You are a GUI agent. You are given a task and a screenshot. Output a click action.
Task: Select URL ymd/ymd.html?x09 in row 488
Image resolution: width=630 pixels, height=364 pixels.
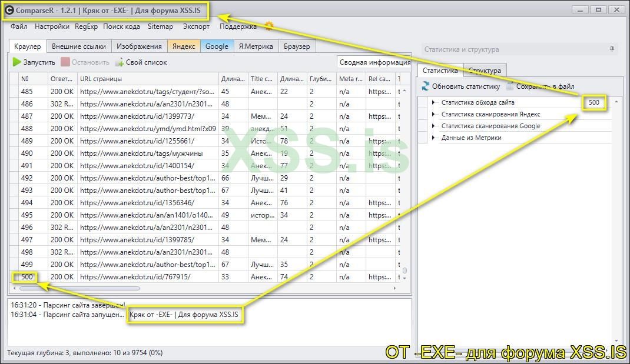(x=148, y=128)
